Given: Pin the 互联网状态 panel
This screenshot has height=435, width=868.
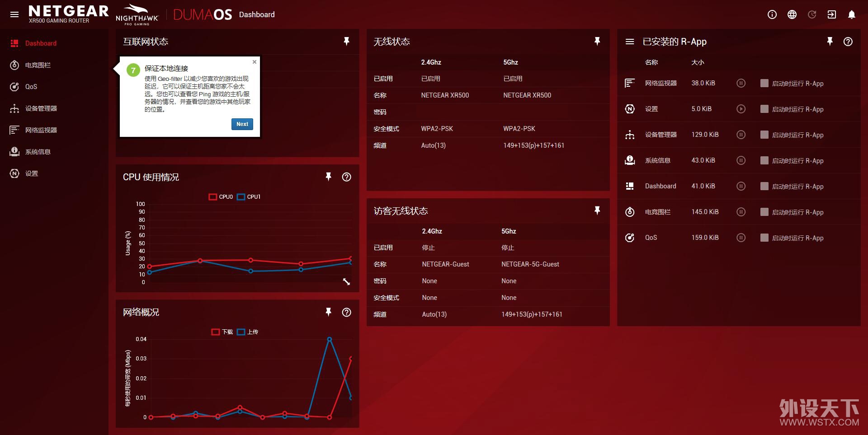Looking at the screenshot, I should (346, 42).
